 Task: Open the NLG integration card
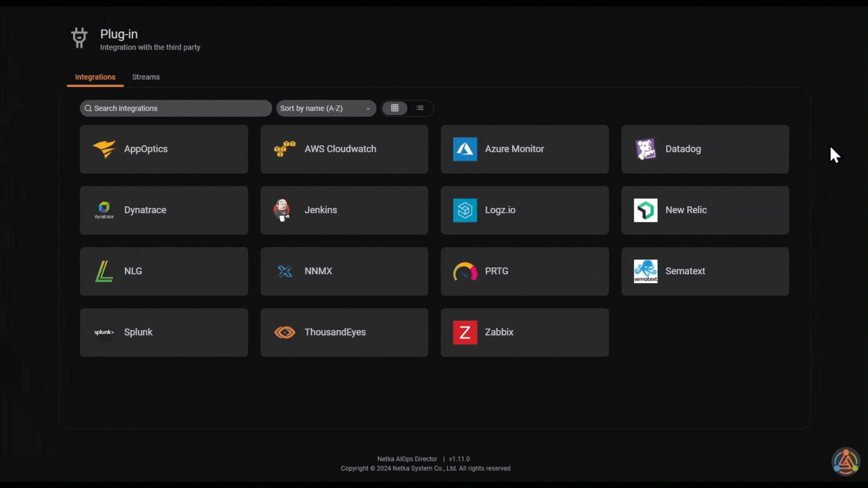(x=164, y=271)
